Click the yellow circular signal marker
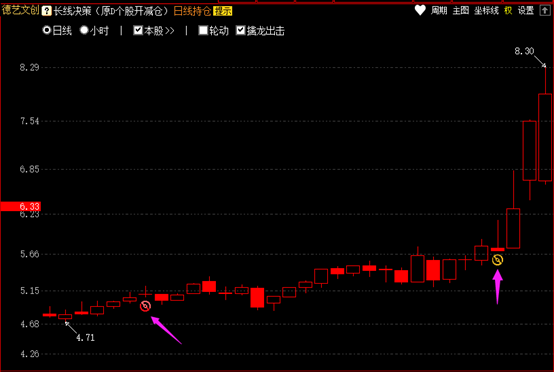This screenshot has height=372, width=554. (497, 260)
